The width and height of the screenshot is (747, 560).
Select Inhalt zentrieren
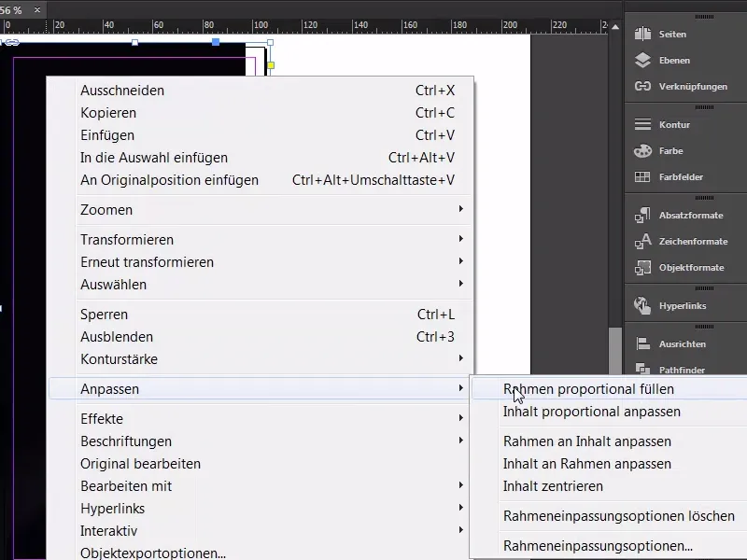(x=610, y=486)
